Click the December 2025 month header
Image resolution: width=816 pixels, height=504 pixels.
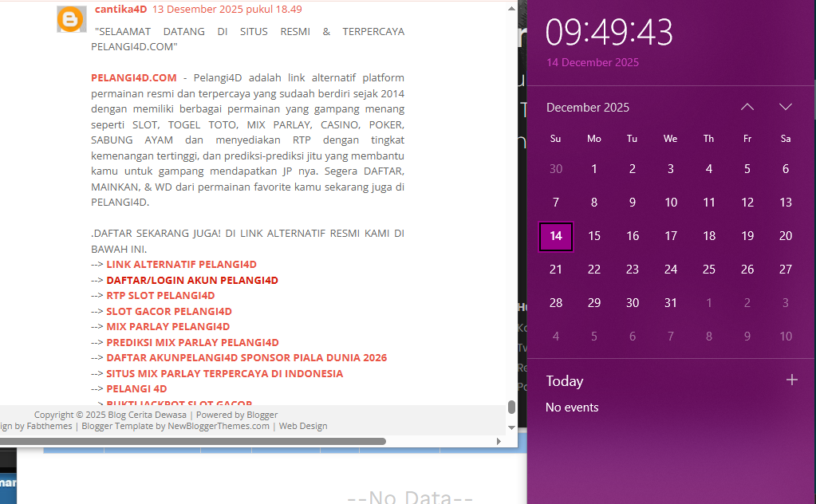(588, 108)
